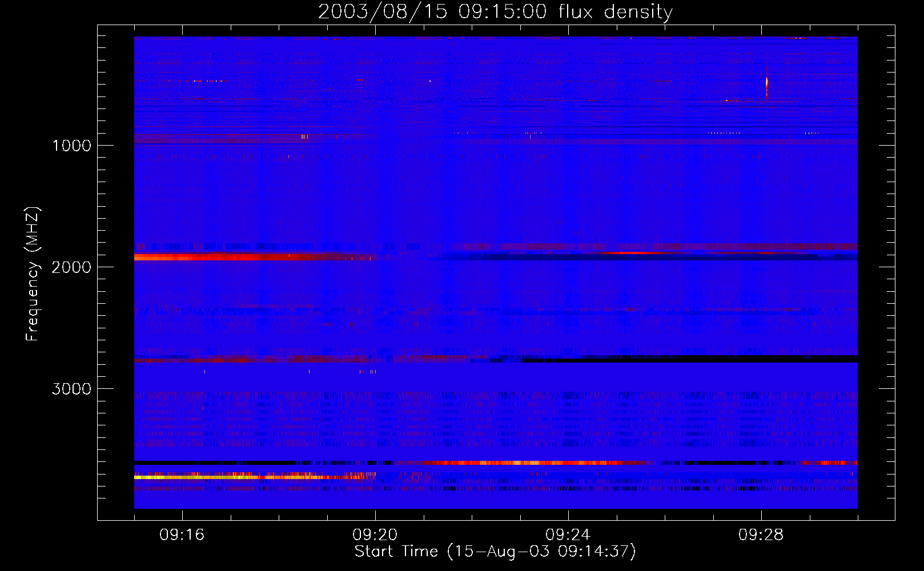Click the 'Start Time (15-Aug-03 09:14:37)' label

point(495,552)
